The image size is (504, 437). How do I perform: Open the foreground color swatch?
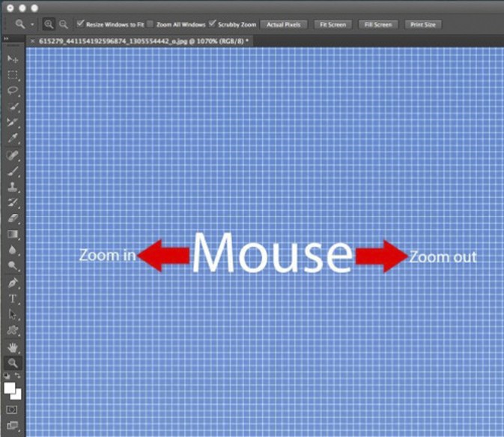coord(10,388)
